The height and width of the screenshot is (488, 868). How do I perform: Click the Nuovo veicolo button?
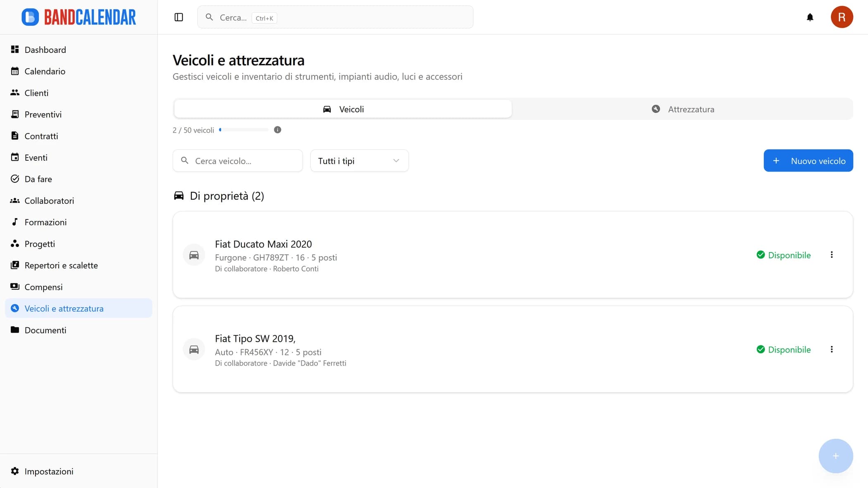pyautogui.click(x=808, y=161)
